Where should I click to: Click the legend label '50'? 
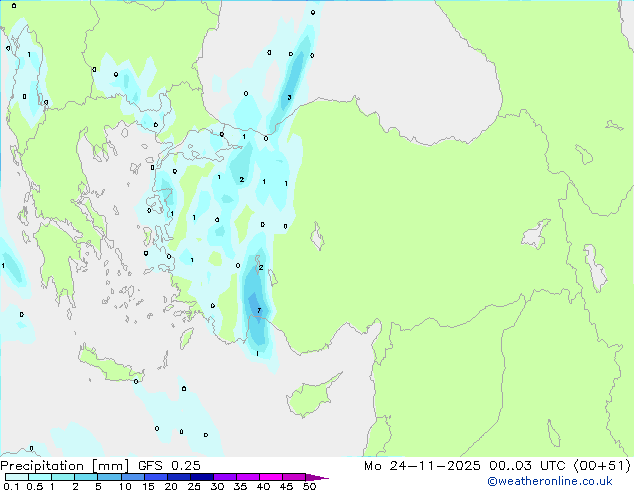(309, 486)
